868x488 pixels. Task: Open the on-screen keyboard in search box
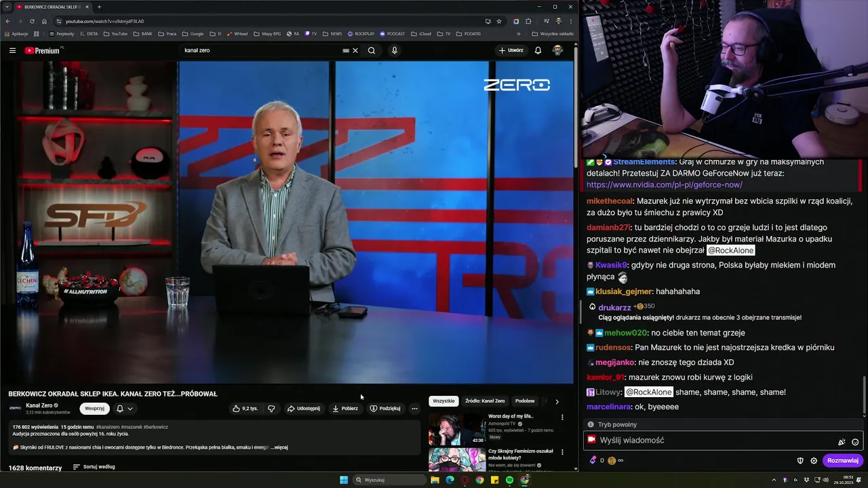point(346,50)
